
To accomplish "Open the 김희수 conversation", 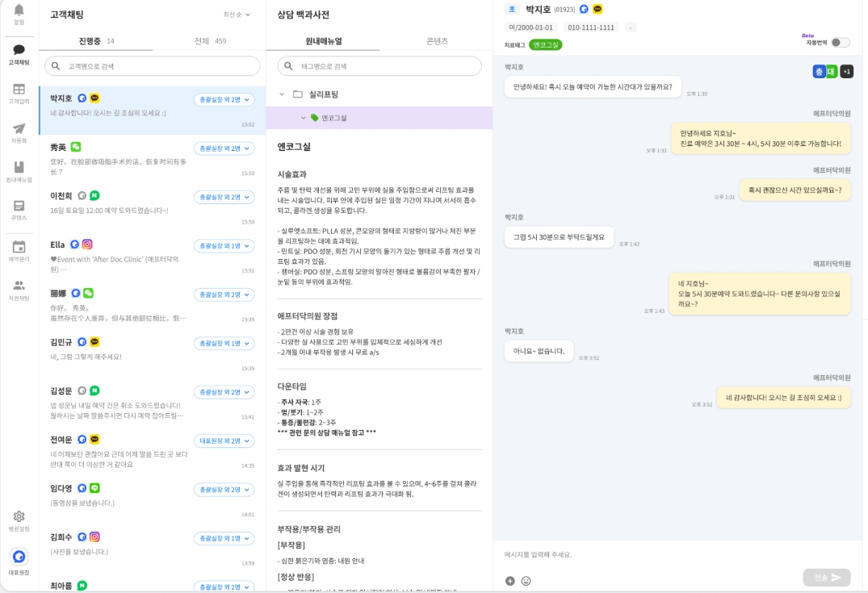I will 153,549.
